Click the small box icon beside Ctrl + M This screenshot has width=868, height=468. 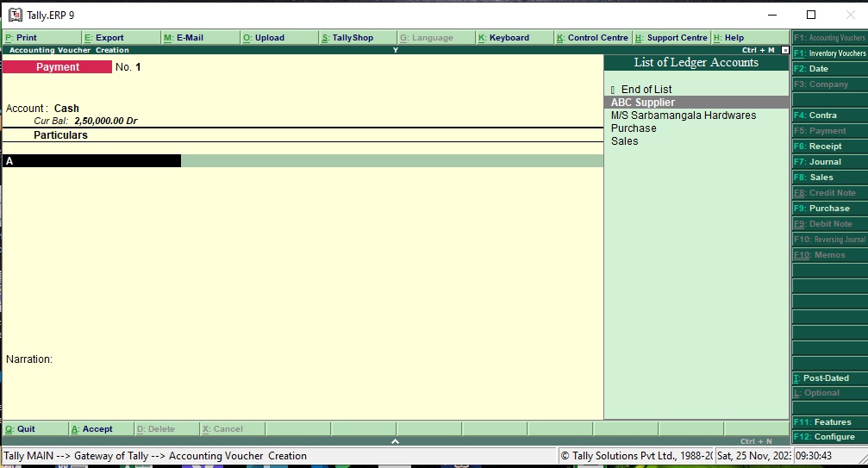pyautogui.click(x=784, y=50)
